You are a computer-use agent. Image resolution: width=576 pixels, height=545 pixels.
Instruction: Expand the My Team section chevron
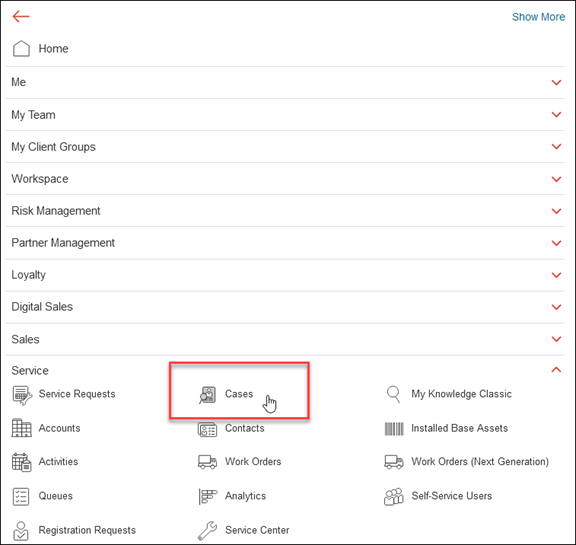click(x=557, y=115)
